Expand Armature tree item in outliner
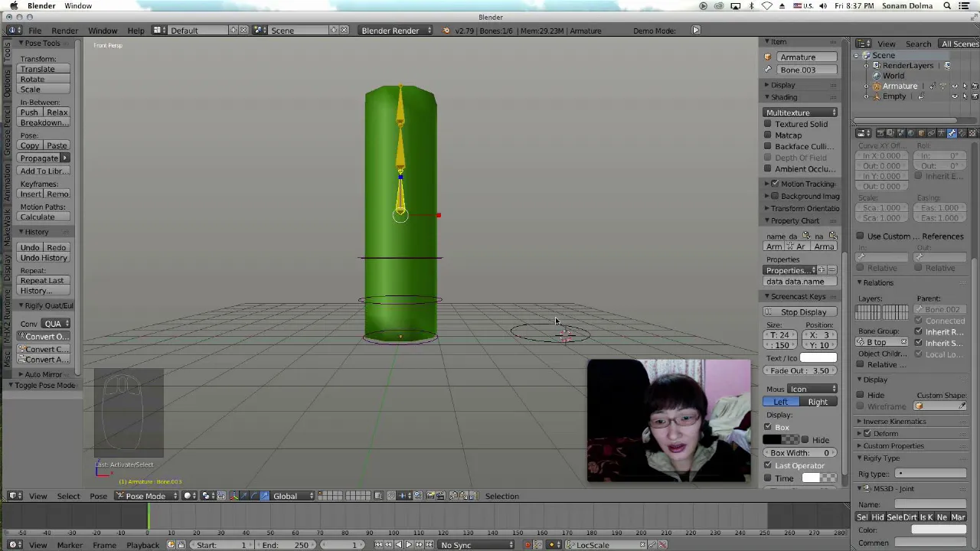The width and height of the screenshot is (980, 551). click(866, 86)
